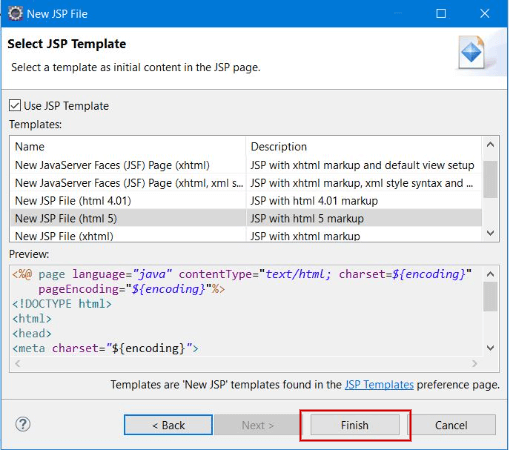Screen dimensions: 510x451
Task: Click the help question mark icon
Action: point(23,424)
